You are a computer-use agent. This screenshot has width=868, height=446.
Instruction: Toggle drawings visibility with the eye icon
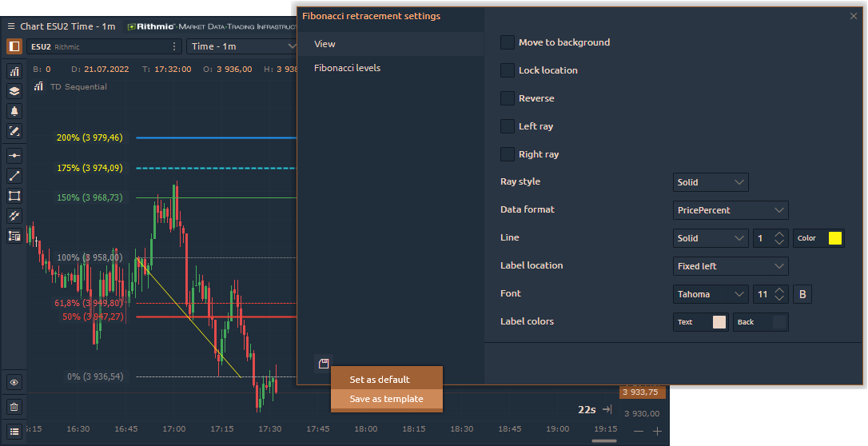coord(14,383)
